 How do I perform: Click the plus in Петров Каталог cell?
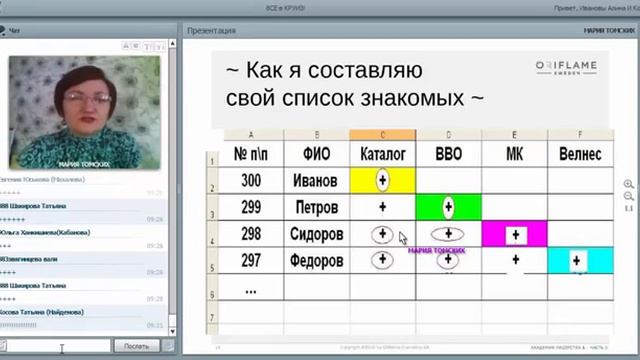(x=382, y=207)
